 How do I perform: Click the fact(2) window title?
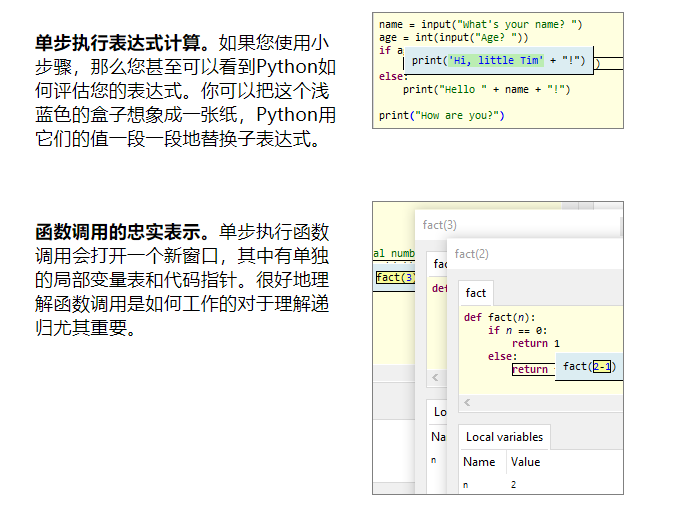472,254
